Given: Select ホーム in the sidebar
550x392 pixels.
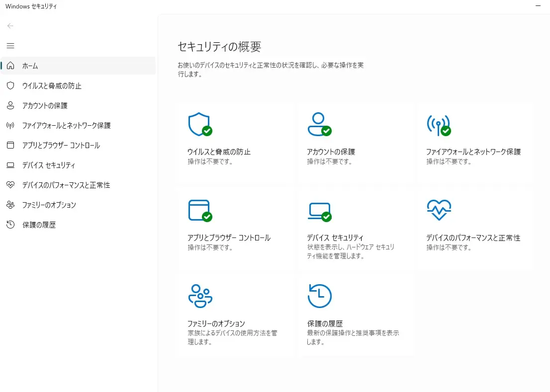Looking at the screenshot, I should pos(78,66).
